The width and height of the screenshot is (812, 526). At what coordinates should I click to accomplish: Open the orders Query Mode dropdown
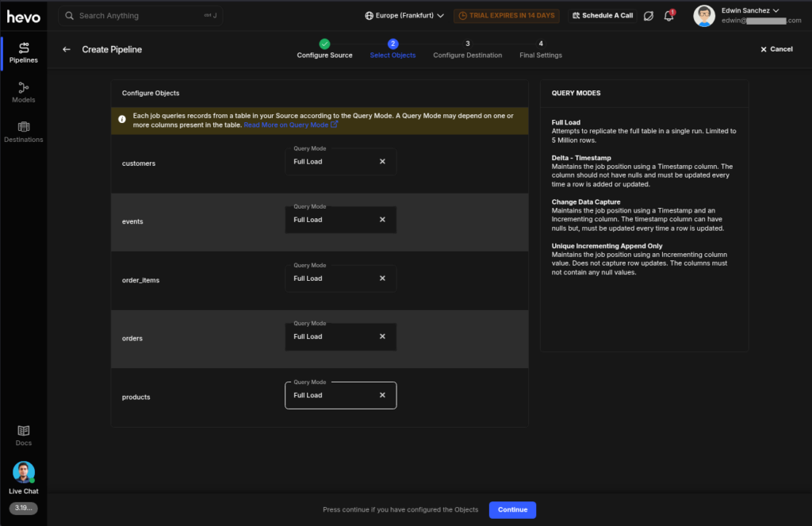pos(341,337)
